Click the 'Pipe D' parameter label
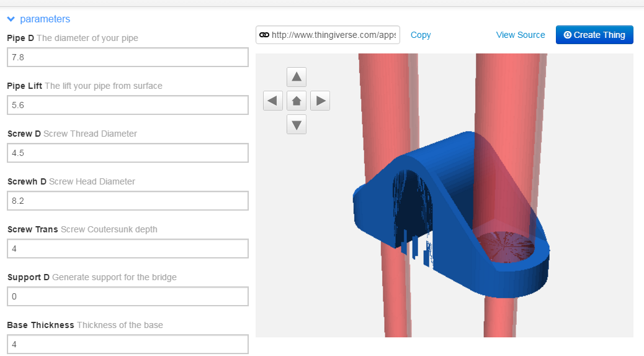Viewport: 644px width, 356px height. pyautogui.click(x=20, y=38)
